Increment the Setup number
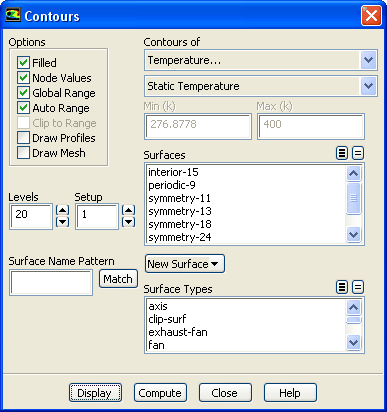Screen dimensions: 387x412 click(128, 210)
